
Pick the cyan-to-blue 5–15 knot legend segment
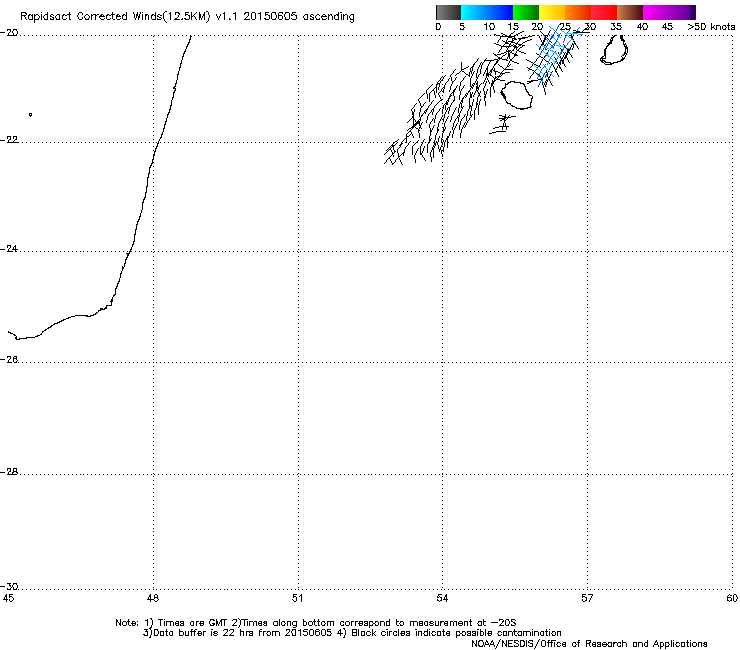pos(487,12)
